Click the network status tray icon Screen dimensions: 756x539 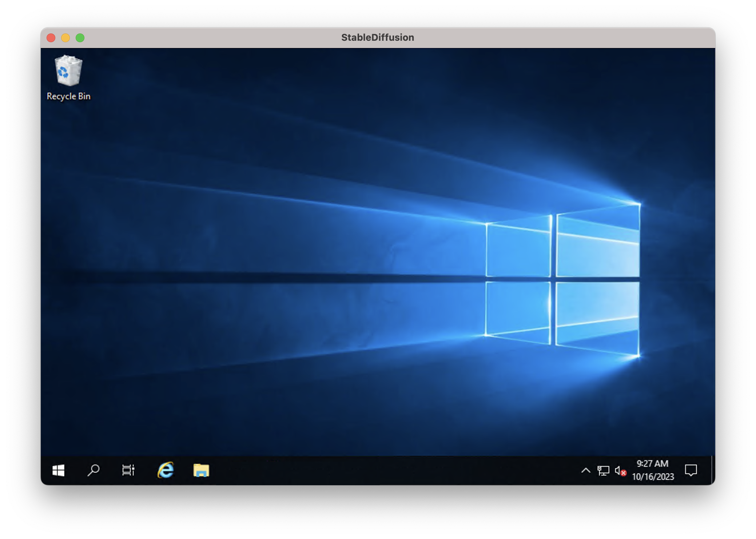click(x=603, y=471)
